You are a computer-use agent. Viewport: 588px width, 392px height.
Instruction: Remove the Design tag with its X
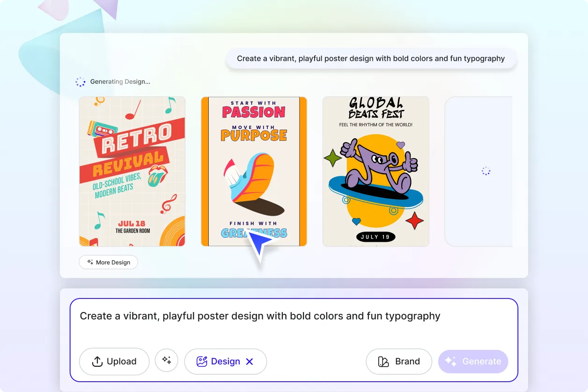click(250, 362)
